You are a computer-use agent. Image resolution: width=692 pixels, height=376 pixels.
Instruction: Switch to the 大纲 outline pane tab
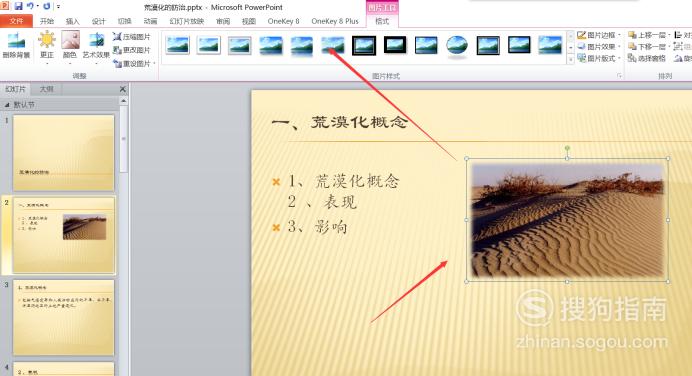(46, 89)
